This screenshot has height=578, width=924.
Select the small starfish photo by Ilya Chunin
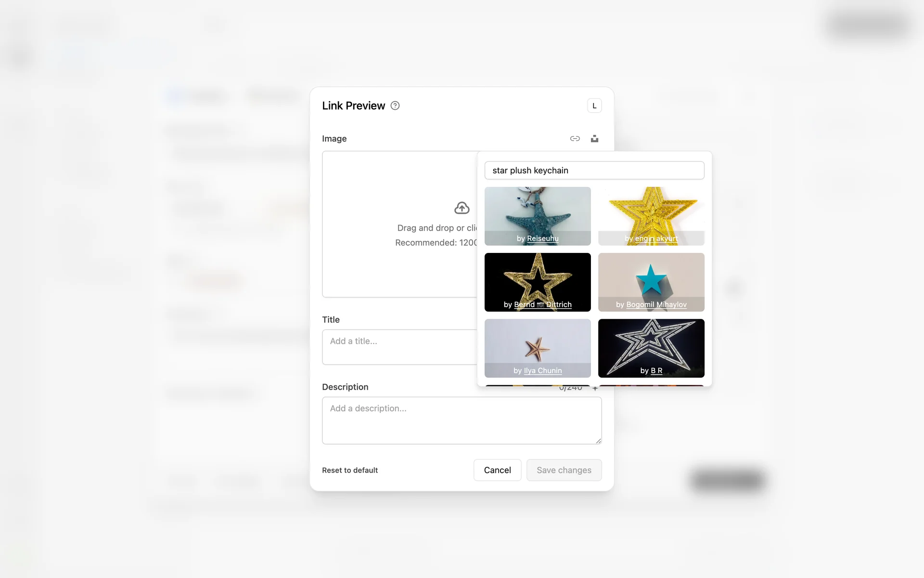coord(537,344)
